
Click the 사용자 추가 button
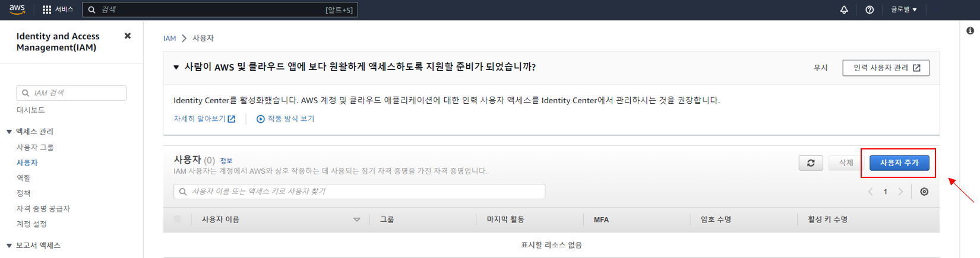click(899, 163)
